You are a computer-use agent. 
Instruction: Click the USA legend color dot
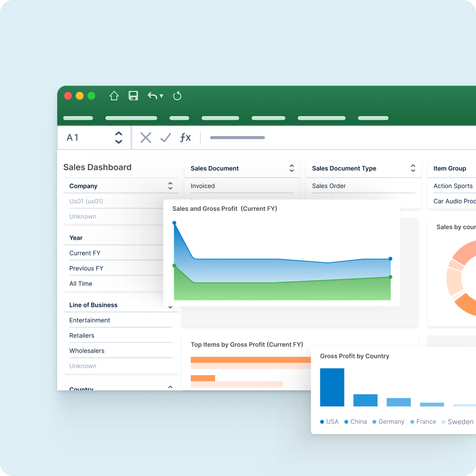pos(322,422)
